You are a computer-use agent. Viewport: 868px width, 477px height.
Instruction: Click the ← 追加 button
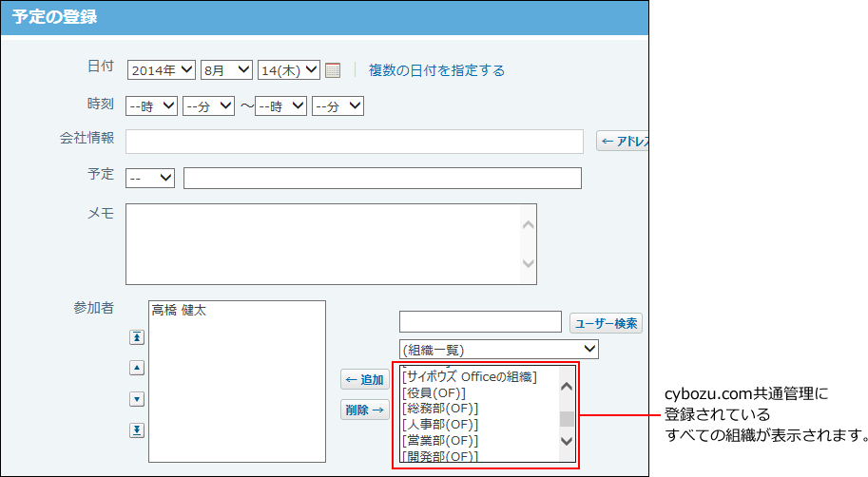[x=365, y=380]
